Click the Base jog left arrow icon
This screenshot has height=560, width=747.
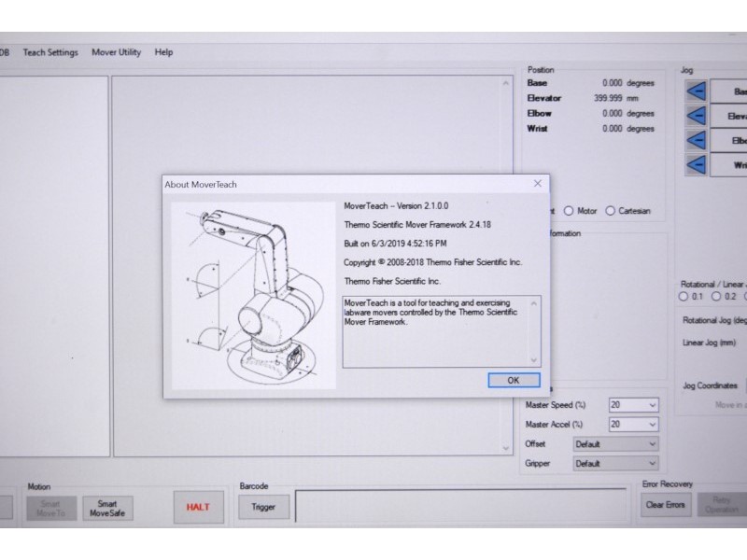696,91
